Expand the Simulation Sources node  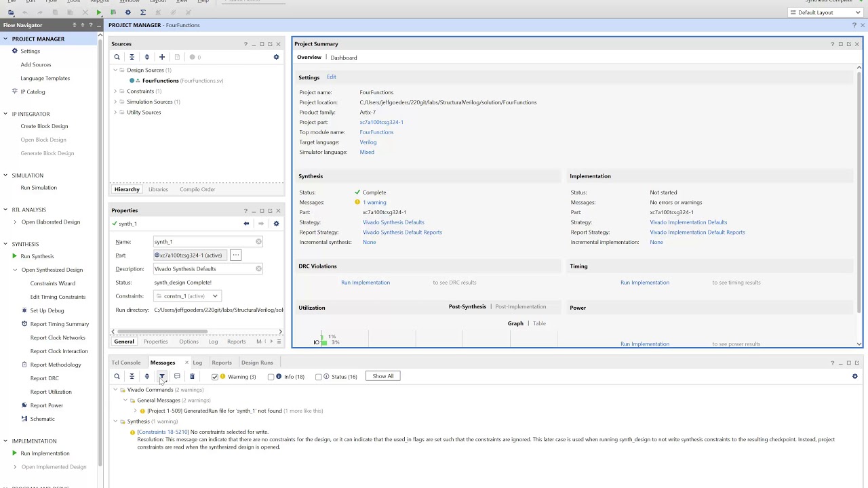[115, 102]
